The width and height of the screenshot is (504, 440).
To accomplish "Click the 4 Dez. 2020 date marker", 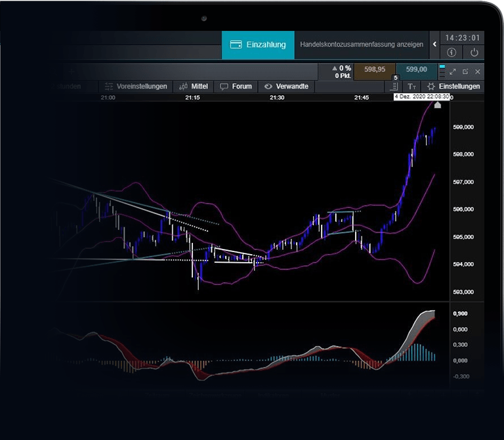I will (x=421, y=97).
